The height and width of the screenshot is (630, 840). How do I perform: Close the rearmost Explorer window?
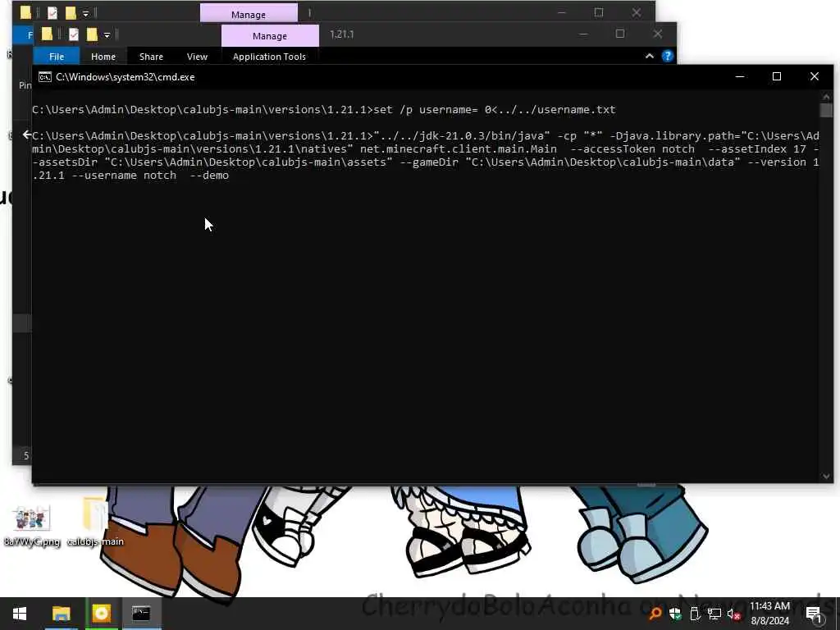[x=637, y=12]
